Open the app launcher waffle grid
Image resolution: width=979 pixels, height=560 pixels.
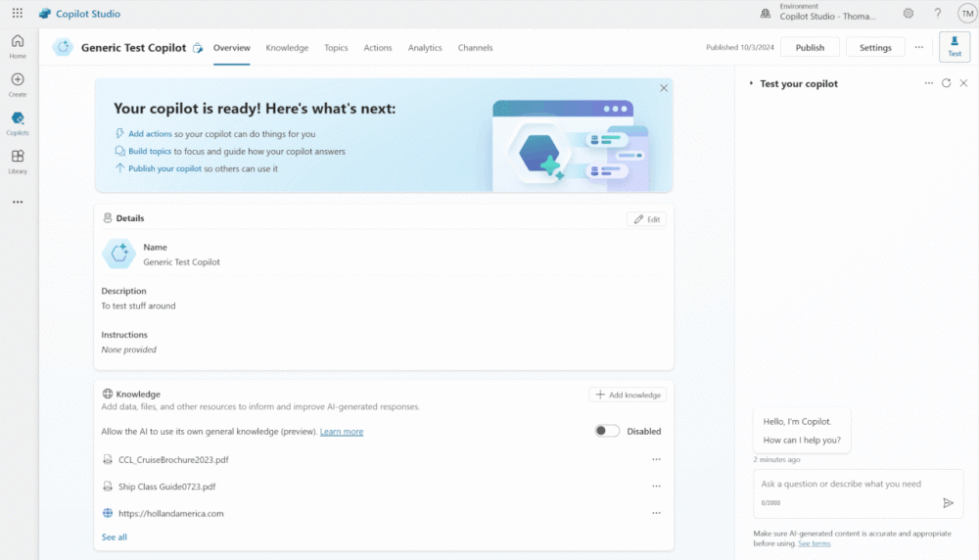tap(18, 13)
